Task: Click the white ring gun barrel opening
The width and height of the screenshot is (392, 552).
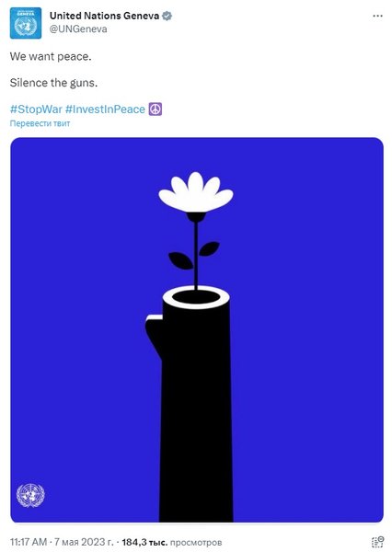Action: pyautogui.click(x=196, y=297)
